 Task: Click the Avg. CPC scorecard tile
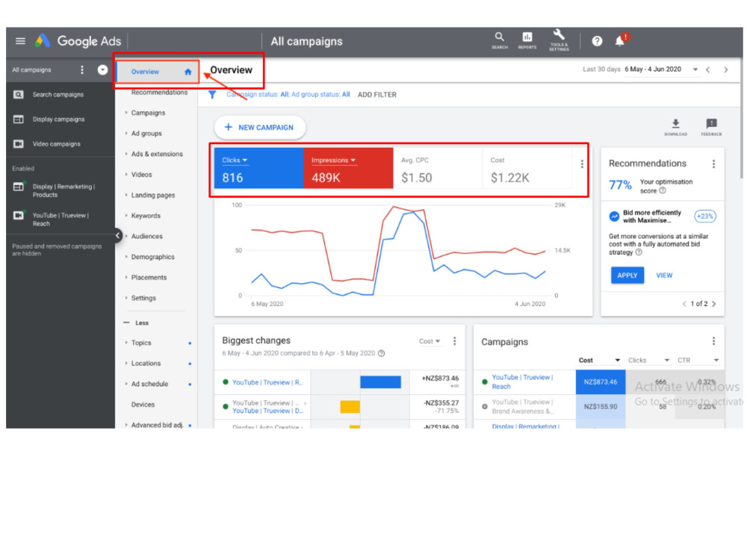click(x=438, y=169)
